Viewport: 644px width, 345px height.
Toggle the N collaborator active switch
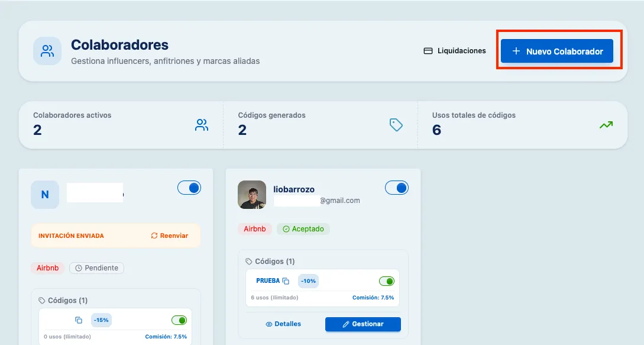coord(189,188)
